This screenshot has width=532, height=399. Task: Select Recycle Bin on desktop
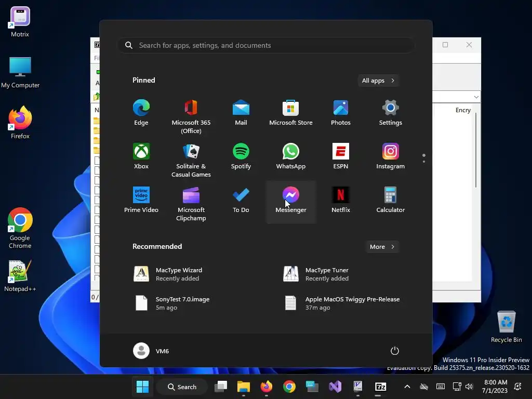coord(506,327)
